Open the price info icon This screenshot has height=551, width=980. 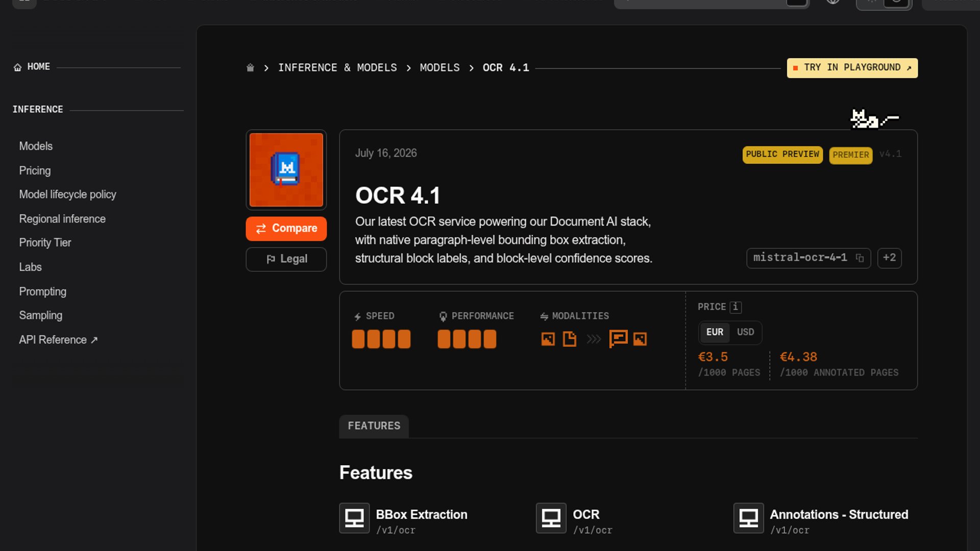(x=735, y=307)
